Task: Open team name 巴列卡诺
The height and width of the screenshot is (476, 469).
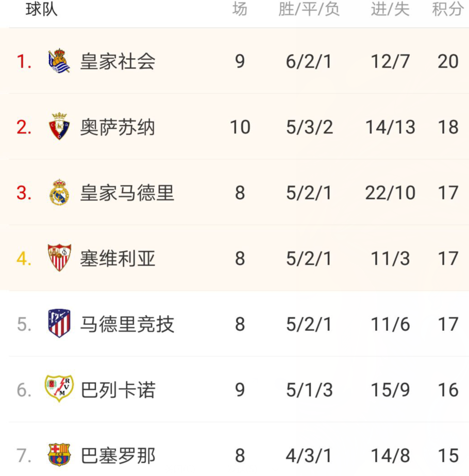Action: pos(118,390)
